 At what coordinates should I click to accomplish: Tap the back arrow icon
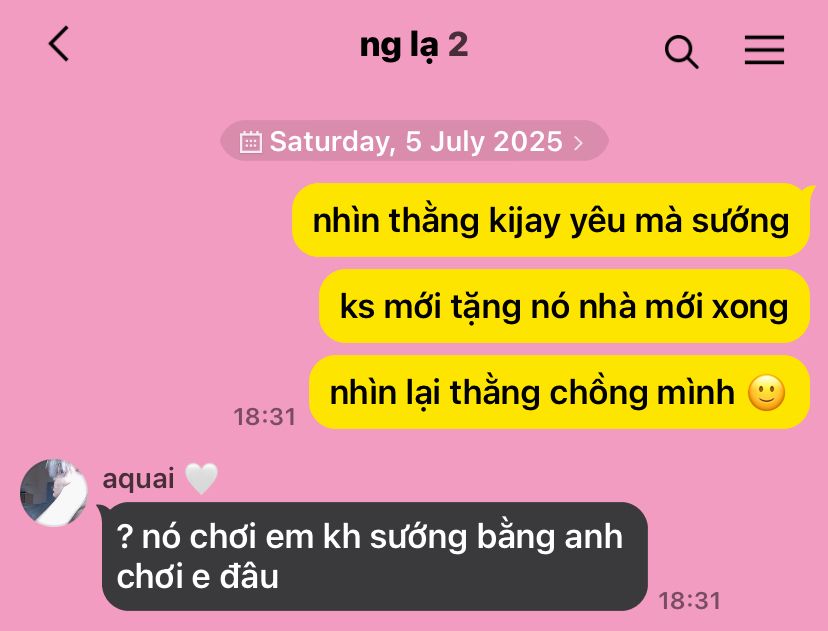[x=59, y=44]
